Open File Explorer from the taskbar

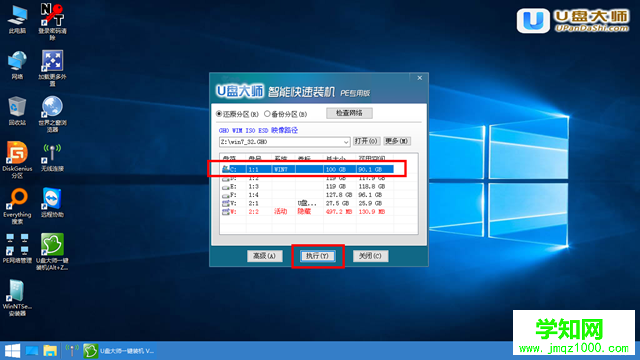coord(50,351)
